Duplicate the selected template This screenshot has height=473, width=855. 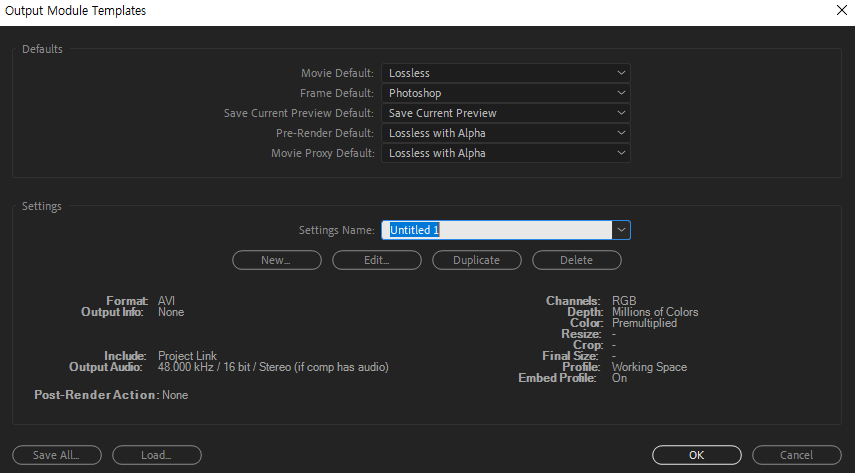(x=477, y=260)
